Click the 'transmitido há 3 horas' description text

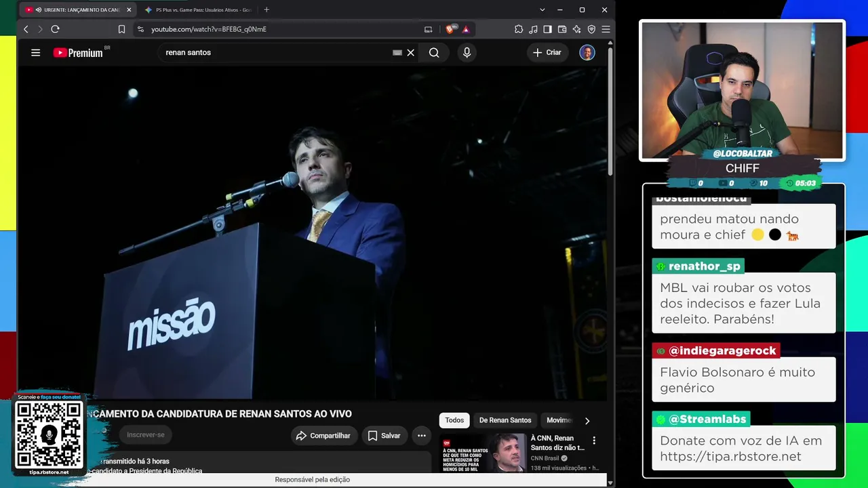tap(136, 462)
